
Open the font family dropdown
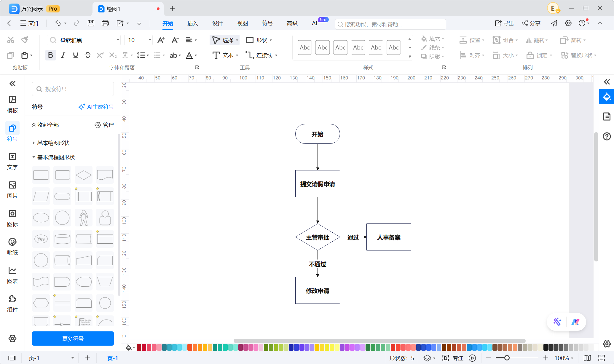pos(118,40)
